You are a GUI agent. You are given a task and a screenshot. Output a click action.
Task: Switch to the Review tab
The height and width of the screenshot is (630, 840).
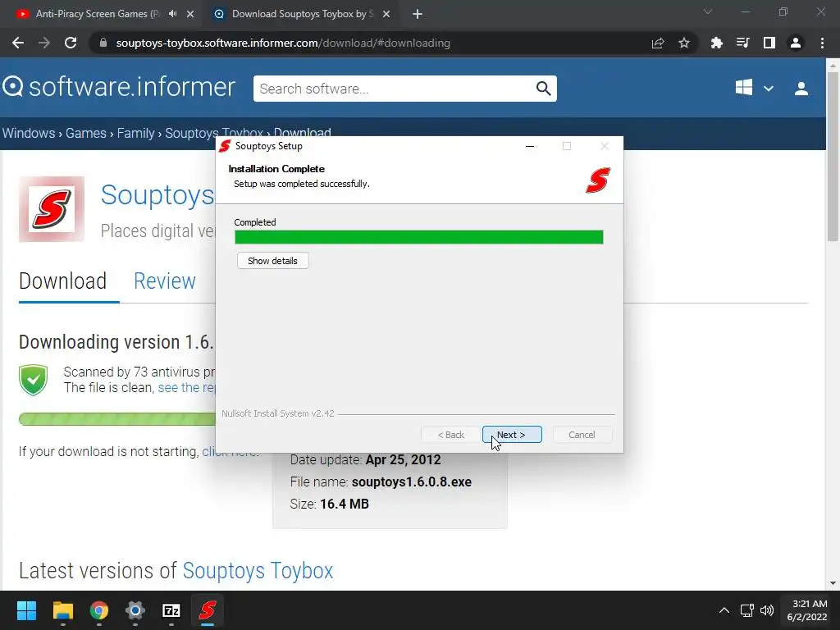click(x=165, y=281)
